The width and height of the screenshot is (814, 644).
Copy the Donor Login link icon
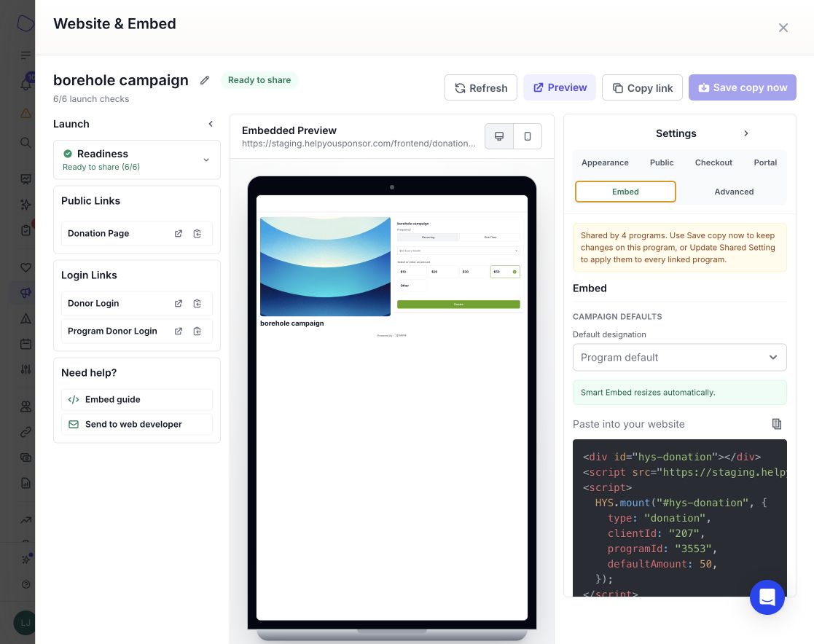tap(197, 304)
